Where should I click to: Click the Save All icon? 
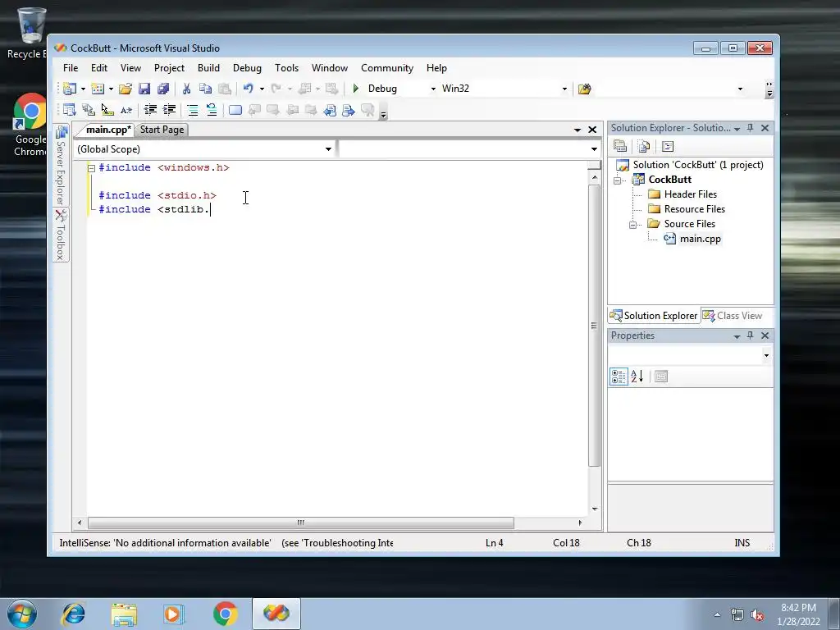click(x=163, y=89)
